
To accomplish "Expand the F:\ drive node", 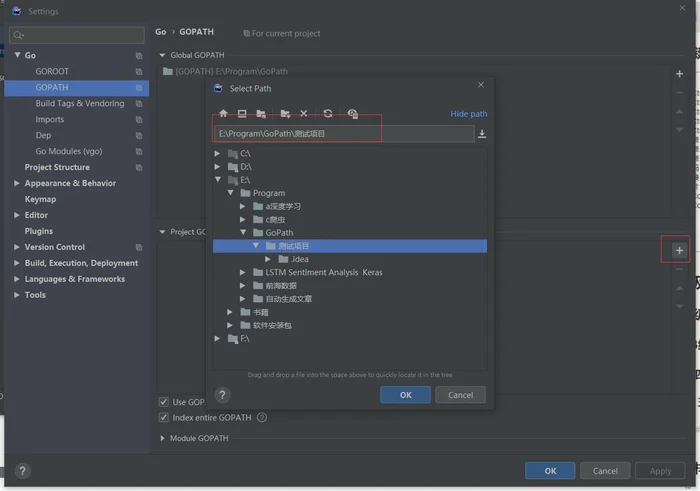I will [x=217, y=338].
